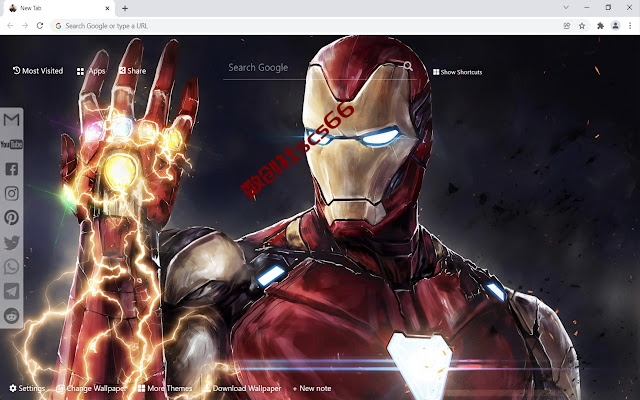640x400 pixels.
Task: Open Settings at the bottom left
Action: click(x=27, y=388)
